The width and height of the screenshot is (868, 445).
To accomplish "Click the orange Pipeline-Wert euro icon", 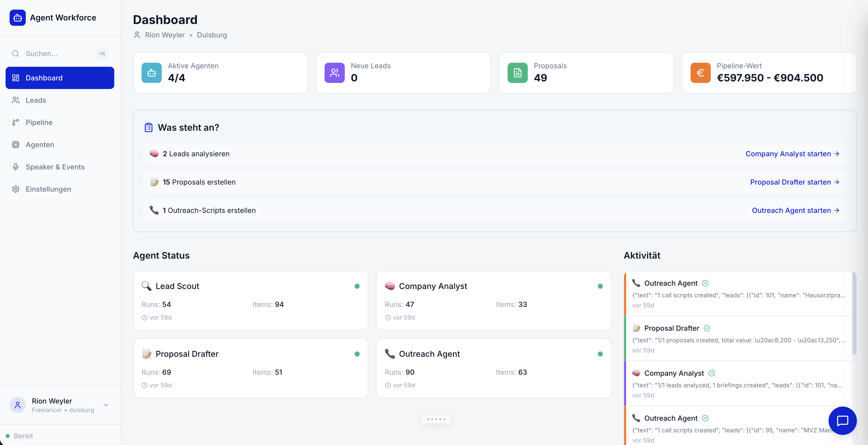I will click(700, 73).
